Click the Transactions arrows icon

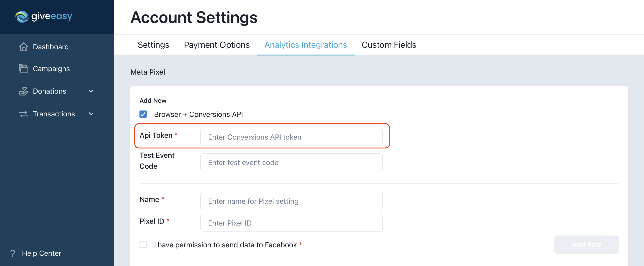[x=23, y=114]
